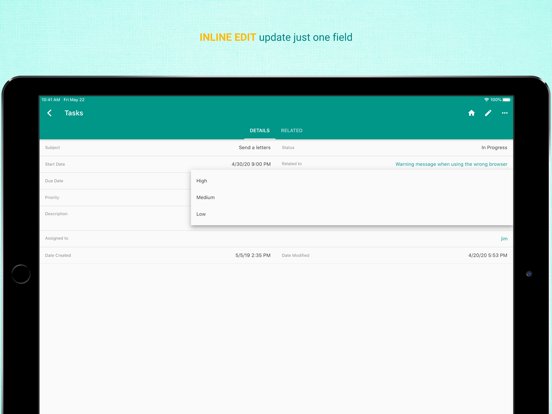Tap the battery status indicator

tap(506, 100)
